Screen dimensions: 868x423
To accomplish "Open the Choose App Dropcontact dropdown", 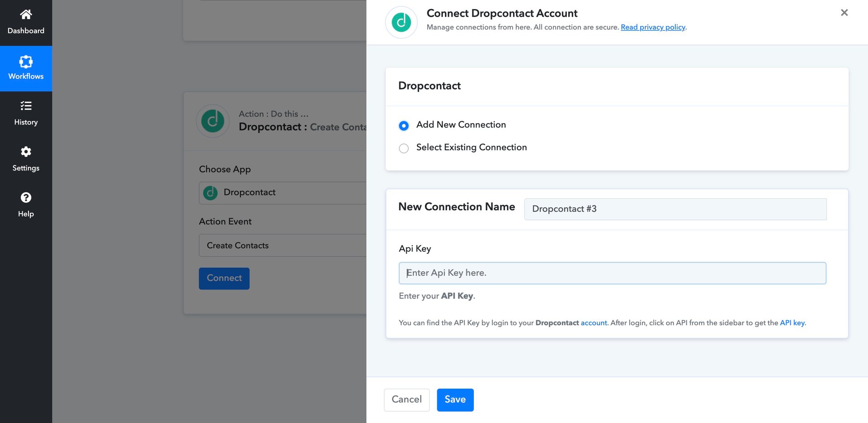I will [x=283, y=193].
